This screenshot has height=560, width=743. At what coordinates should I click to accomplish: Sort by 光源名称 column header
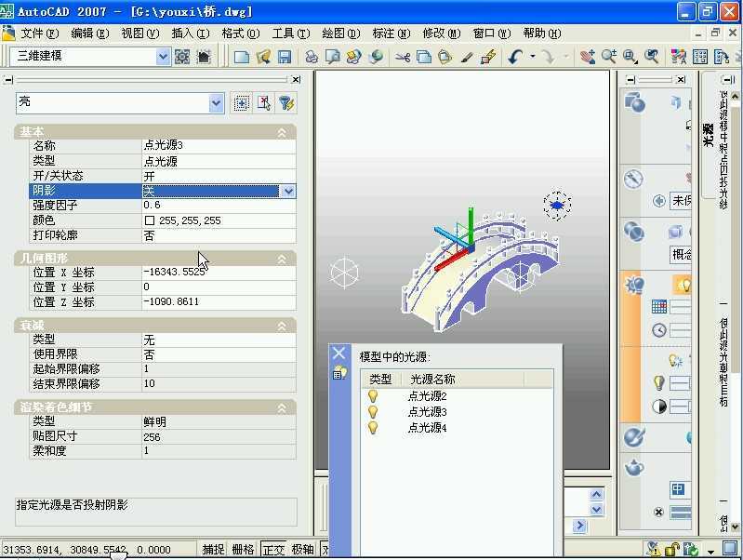462,379
